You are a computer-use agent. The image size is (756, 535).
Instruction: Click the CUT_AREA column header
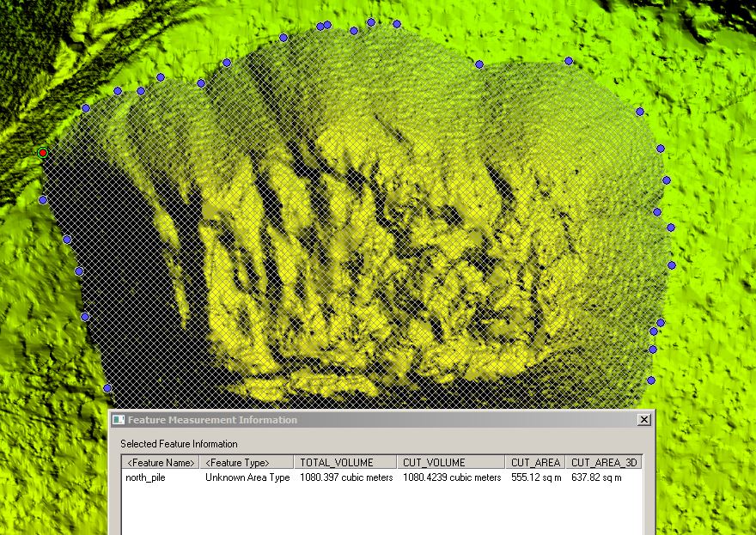(x=535, y=463)
